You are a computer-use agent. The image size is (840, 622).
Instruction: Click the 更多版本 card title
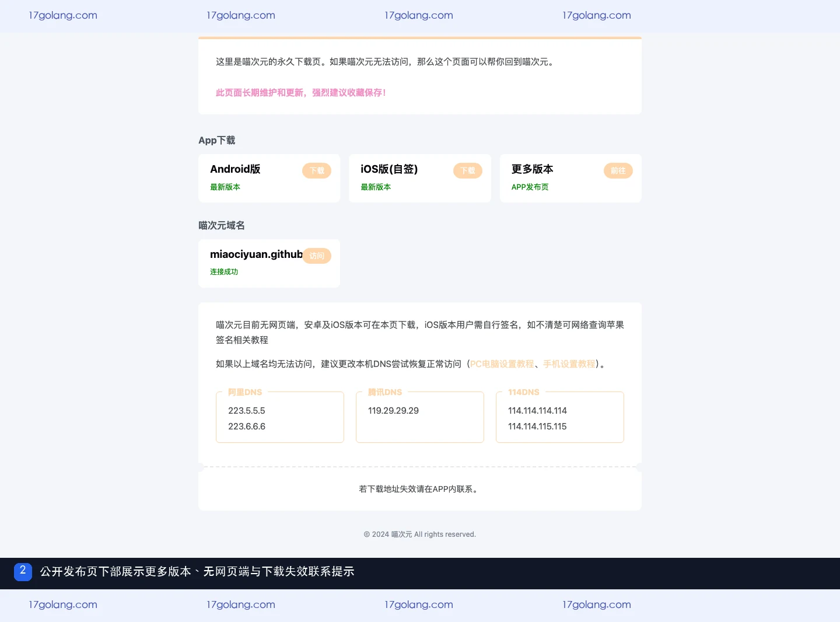533,169
